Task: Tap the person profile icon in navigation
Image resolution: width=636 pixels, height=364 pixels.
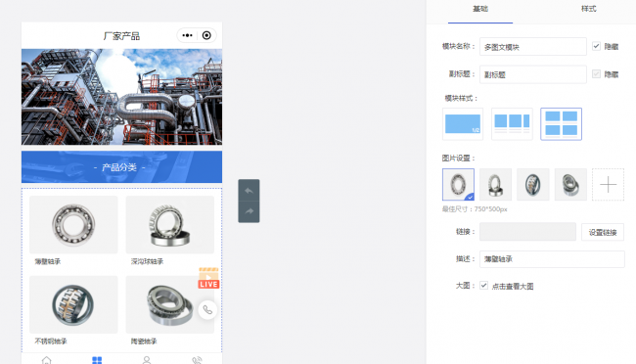Action: [147, 360]
